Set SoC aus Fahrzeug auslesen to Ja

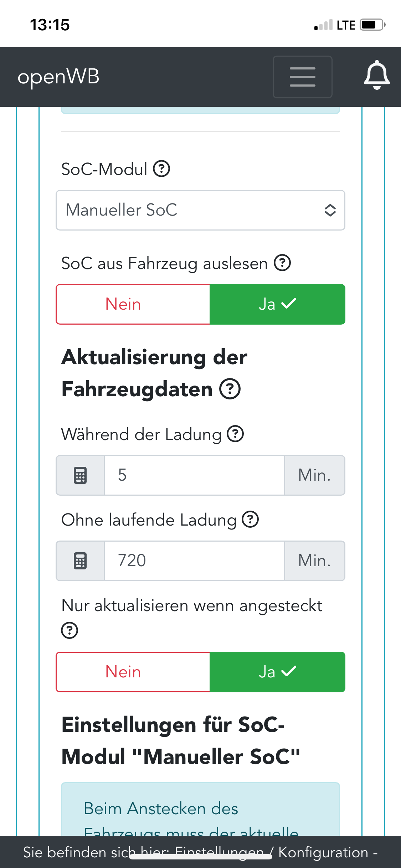277,304
